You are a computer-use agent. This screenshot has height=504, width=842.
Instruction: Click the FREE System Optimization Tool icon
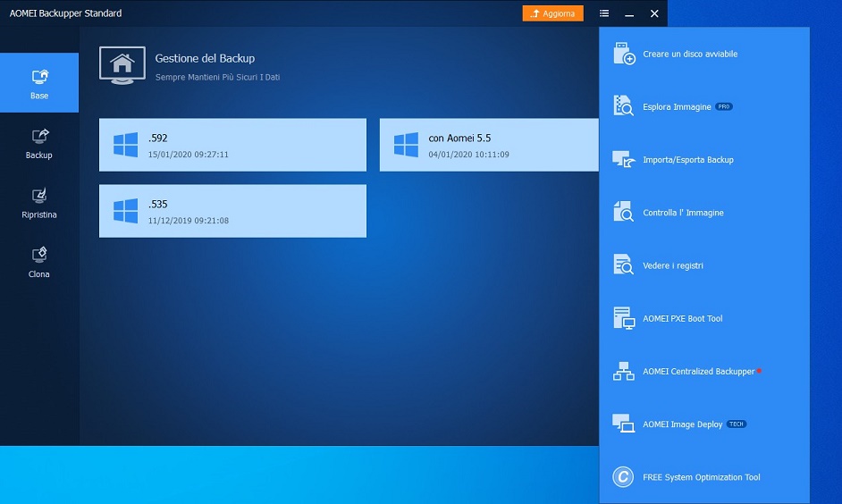(623, 476)
